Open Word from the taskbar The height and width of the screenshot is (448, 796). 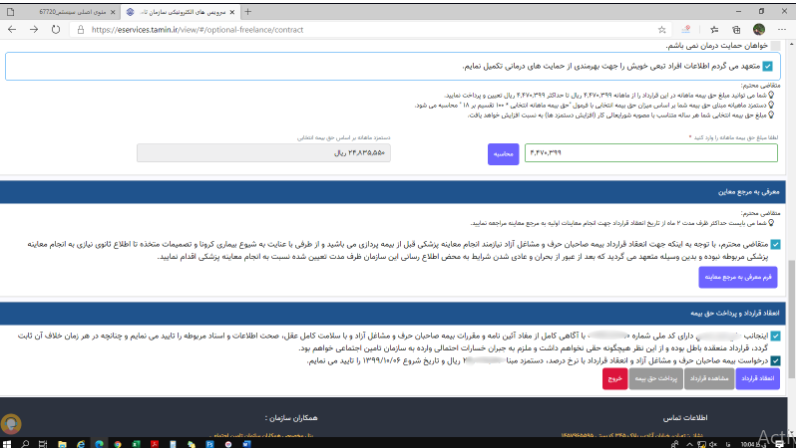tap(247, 444)
